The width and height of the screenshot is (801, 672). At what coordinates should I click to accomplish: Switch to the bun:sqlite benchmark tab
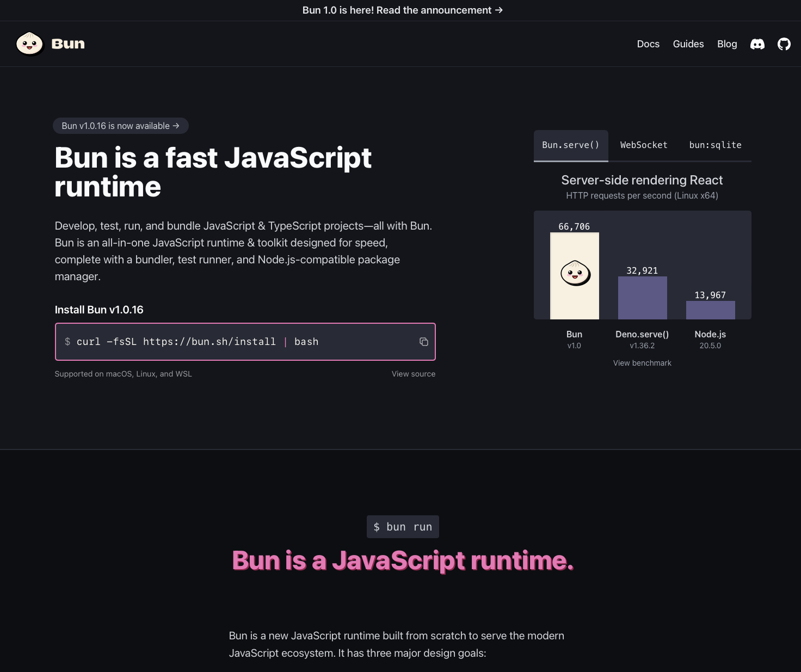tap(715, 145)
